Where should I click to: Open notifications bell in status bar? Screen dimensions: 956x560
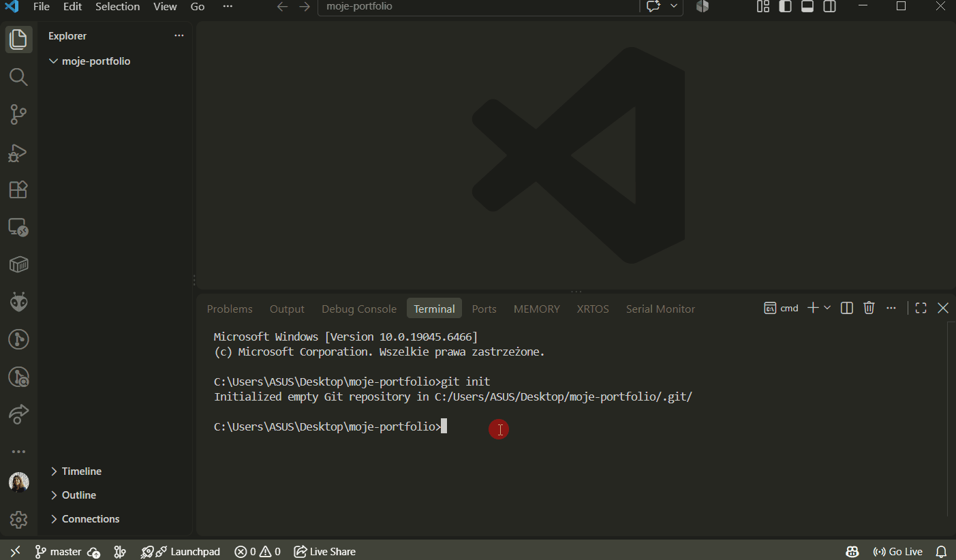click(941, 552)
